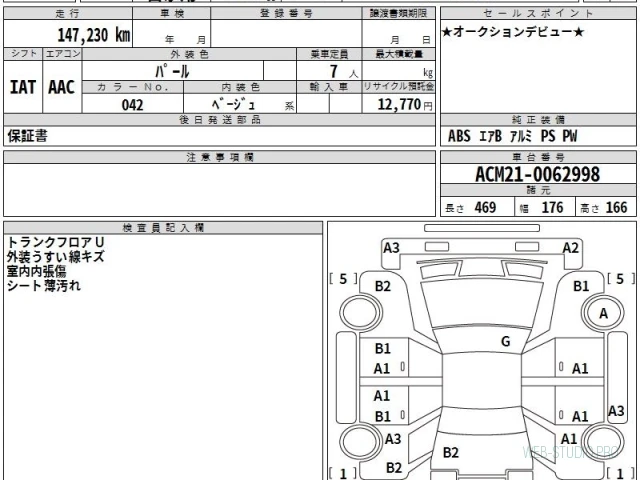Select the 保証書 entry
Image resolution: width=640 pixels, height=480 pixels.
click(x=27, y=136)
